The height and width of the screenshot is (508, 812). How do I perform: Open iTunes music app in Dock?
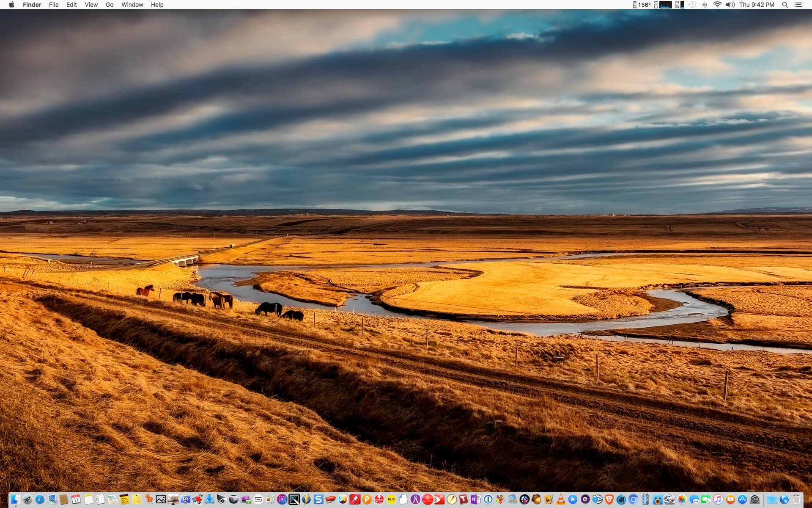pos(718,500)
